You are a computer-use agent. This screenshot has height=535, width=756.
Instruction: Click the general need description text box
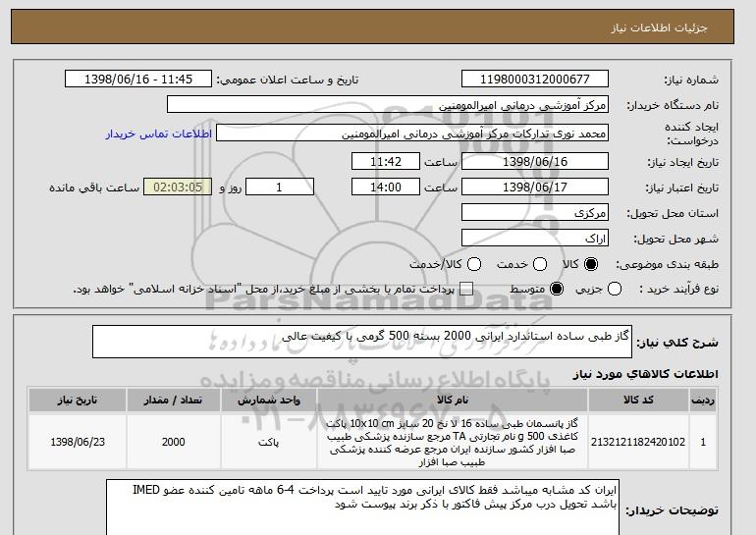click(x=362, y=342)
